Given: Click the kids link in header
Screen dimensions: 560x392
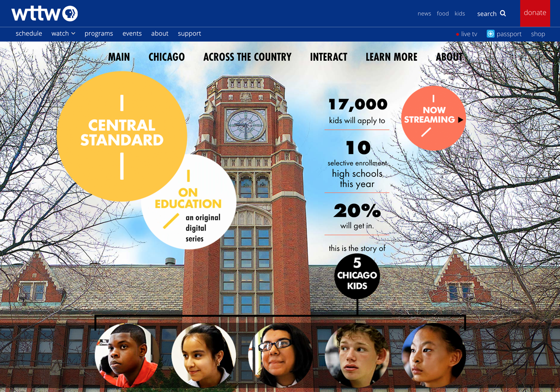Looking at the screenshot, I should 460,14.
